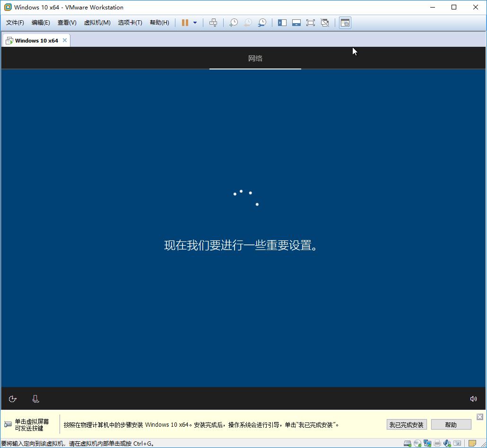This screenshot has width=487, height=448.
Task: Toggle full screen mode
Action: pyautogui.click(x=311, y=22)
